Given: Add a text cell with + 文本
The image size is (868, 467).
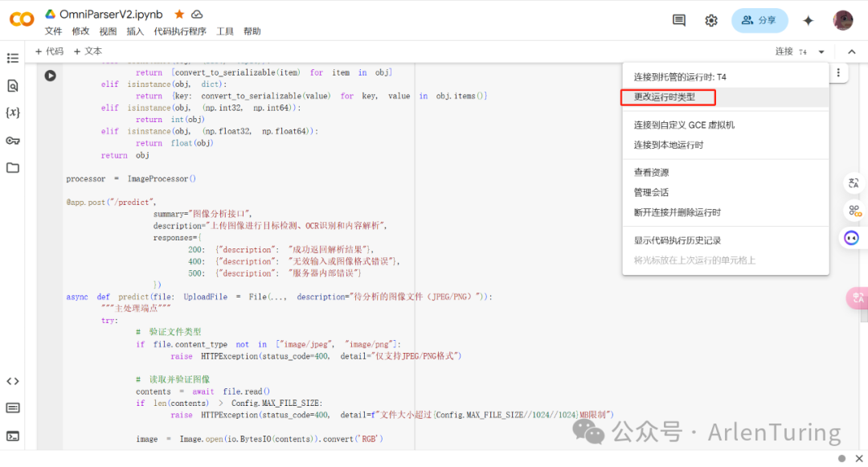Looking at the screenshot, I should tap(88, 51).
